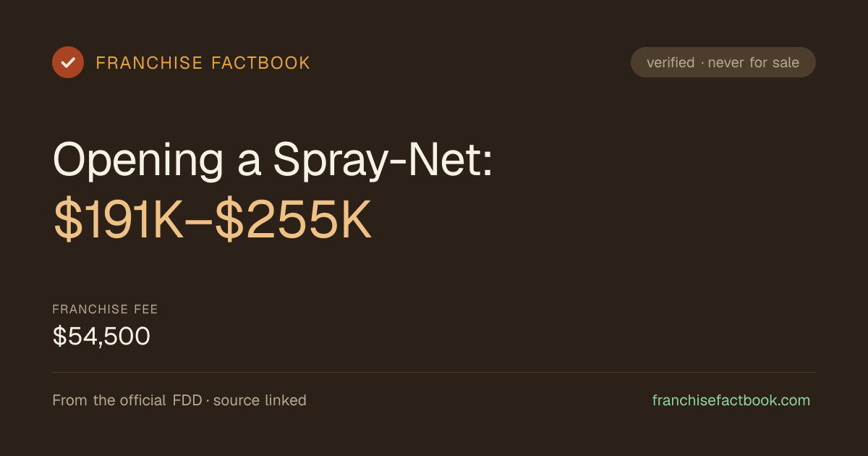
Task: Click the $54,500 franchise fee value
Action: pyautogui.click(x=101, y=337)
